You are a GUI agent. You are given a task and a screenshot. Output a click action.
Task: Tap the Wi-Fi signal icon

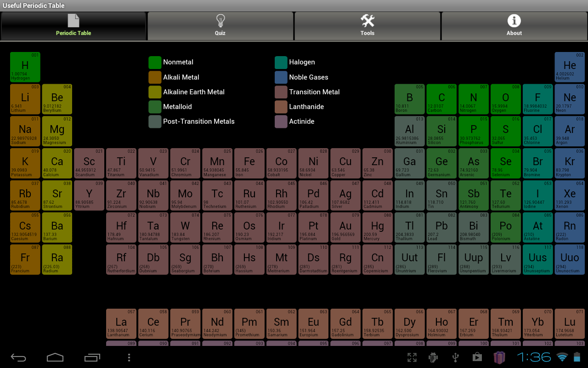[x=561, y=357]
